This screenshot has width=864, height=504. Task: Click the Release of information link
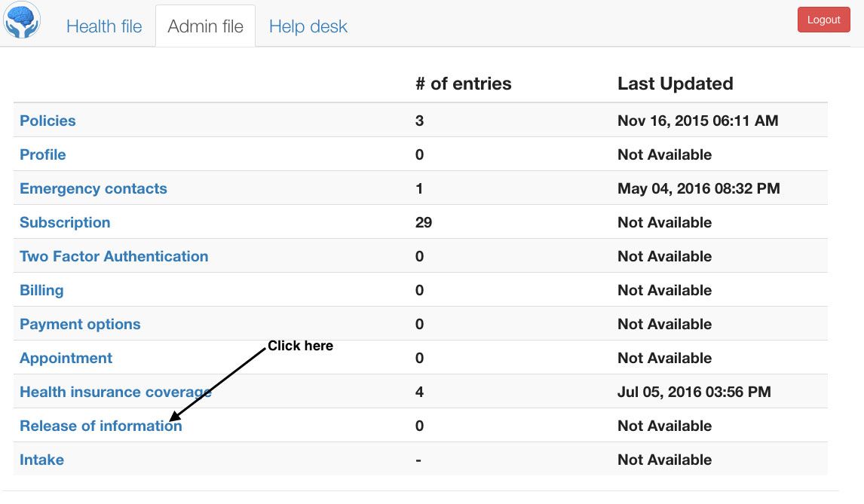101,426
